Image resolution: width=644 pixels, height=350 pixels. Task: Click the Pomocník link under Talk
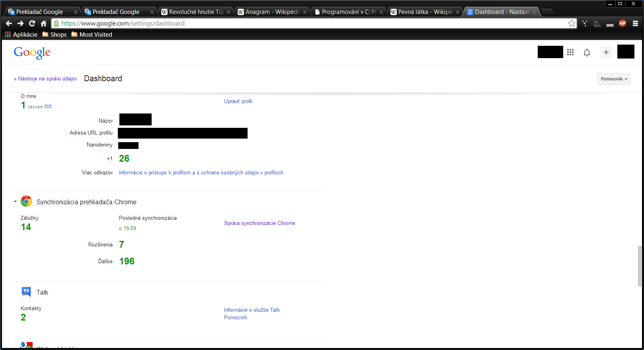click(x=236, y=318)
